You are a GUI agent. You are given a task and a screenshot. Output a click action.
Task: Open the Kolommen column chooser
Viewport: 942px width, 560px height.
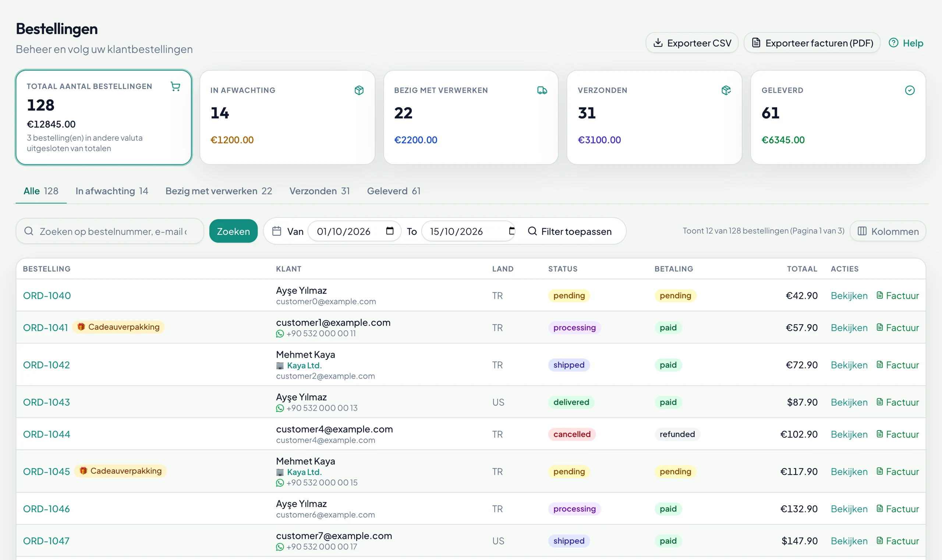tap(888, 231)
